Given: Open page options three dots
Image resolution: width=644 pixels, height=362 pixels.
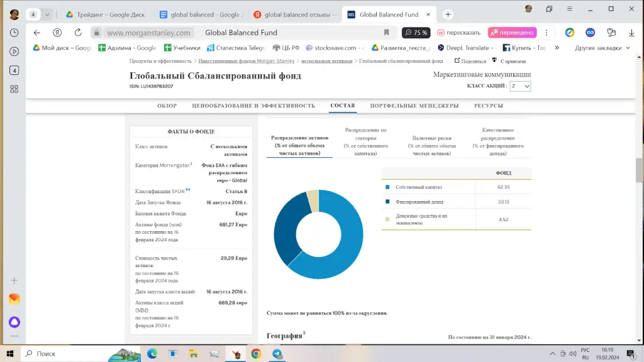Looking at the screenshot, I should 547,33.
